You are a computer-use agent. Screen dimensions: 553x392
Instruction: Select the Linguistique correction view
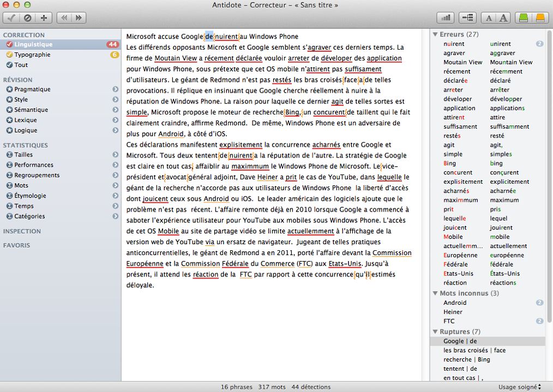tap(61, 44)
